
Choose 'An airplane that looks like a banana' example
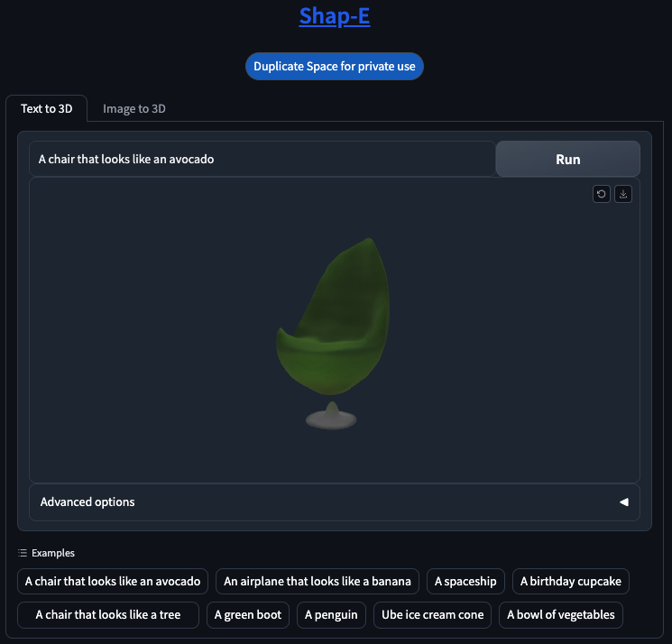318,581
